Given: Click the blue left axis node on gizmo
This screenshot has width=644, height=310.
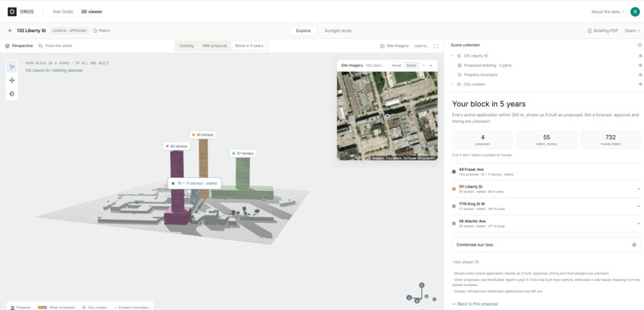Looking at the screenshot, I should click(409, 298).
